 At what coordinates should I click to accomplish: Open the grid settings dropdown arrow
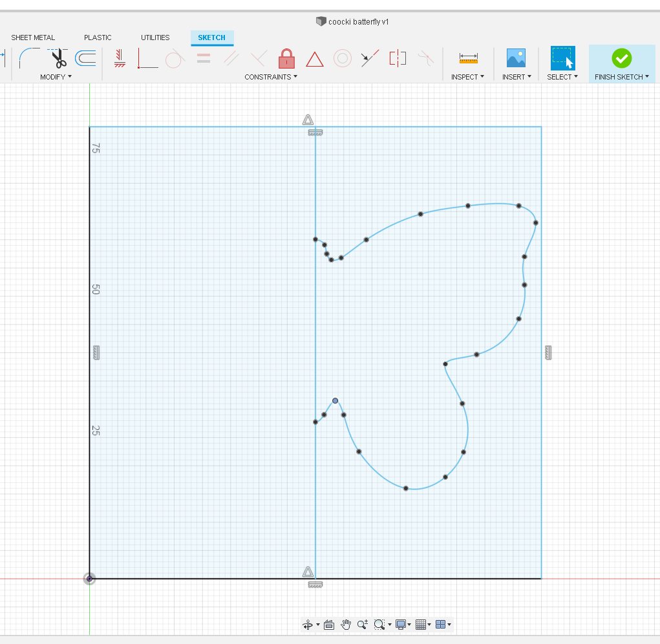click(429, 625)
